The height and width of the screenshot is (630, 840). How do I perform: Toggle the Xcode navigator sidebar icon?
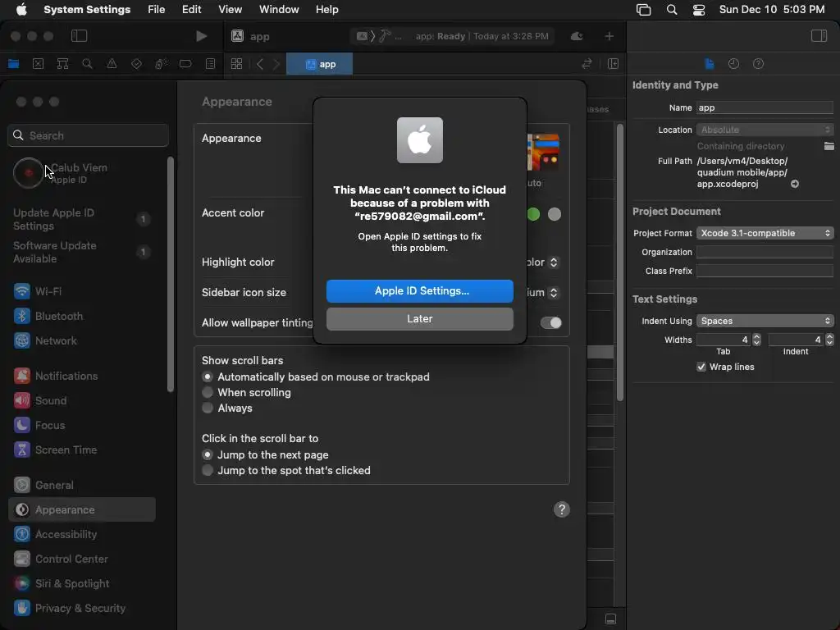pyautogui.click(x=80, y=36)
